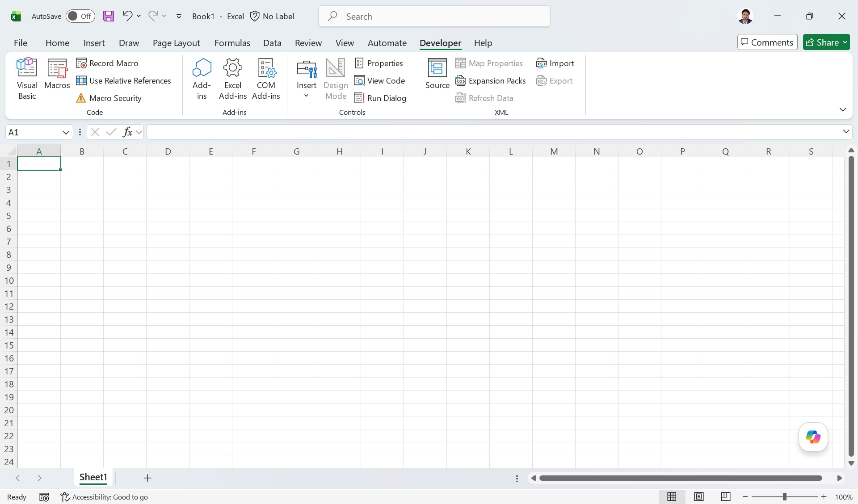Click View Code button

(x=379, y=80)
